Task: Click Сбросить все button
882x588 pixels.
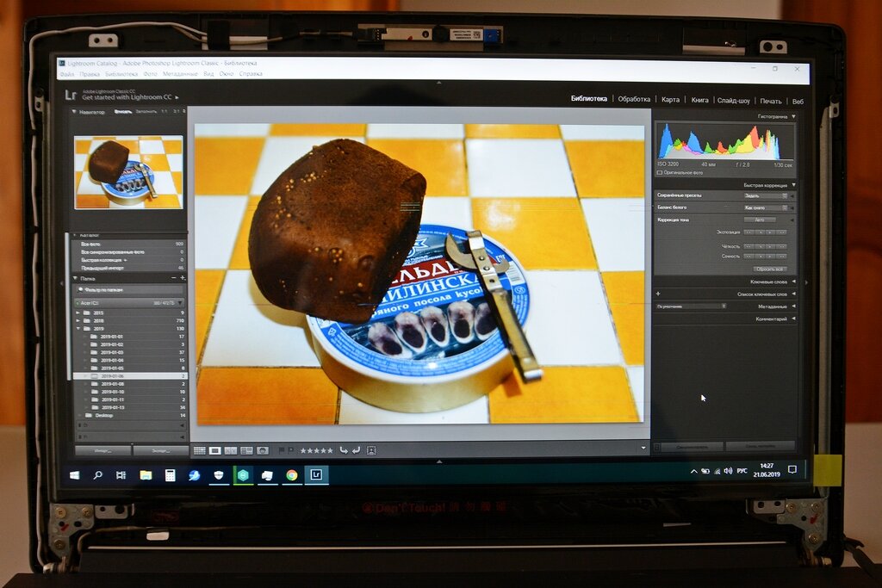Action: [x=769, y=269]
